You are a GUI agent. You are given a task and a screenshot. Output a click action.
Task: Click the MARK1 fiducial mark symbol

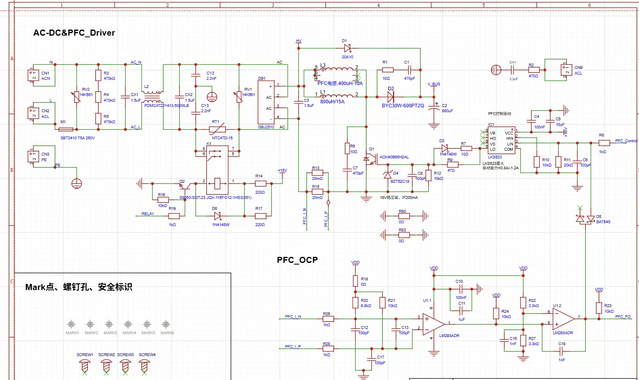coord(71,325)
